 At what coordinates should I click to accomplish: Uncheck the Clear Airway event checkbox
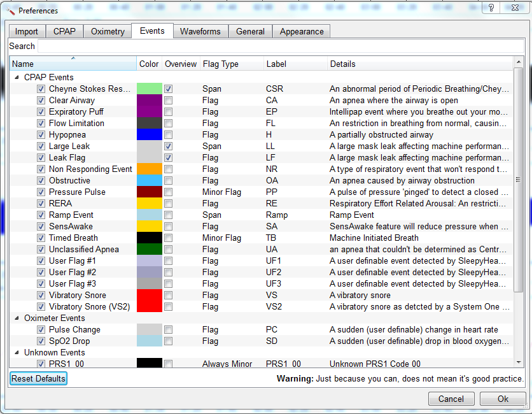pyautogui.click(x=41, y=101)
